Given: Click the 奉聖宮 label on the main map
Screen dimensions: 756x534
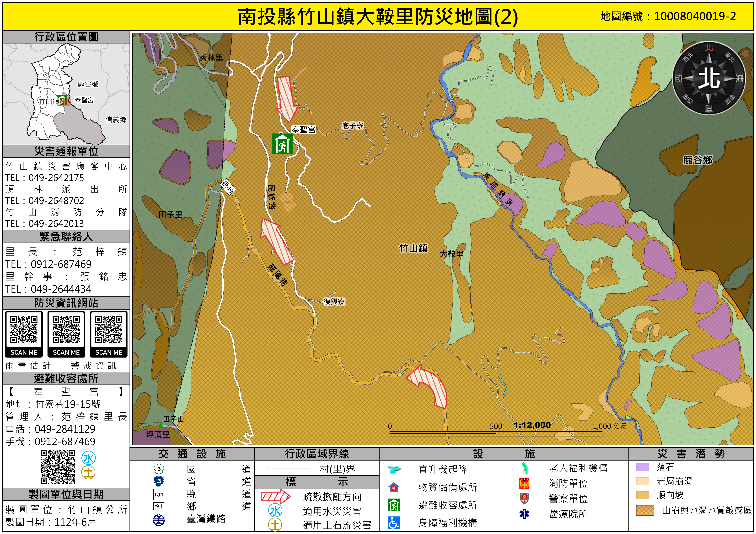Looking at the screenshot, I should point(303,130).
